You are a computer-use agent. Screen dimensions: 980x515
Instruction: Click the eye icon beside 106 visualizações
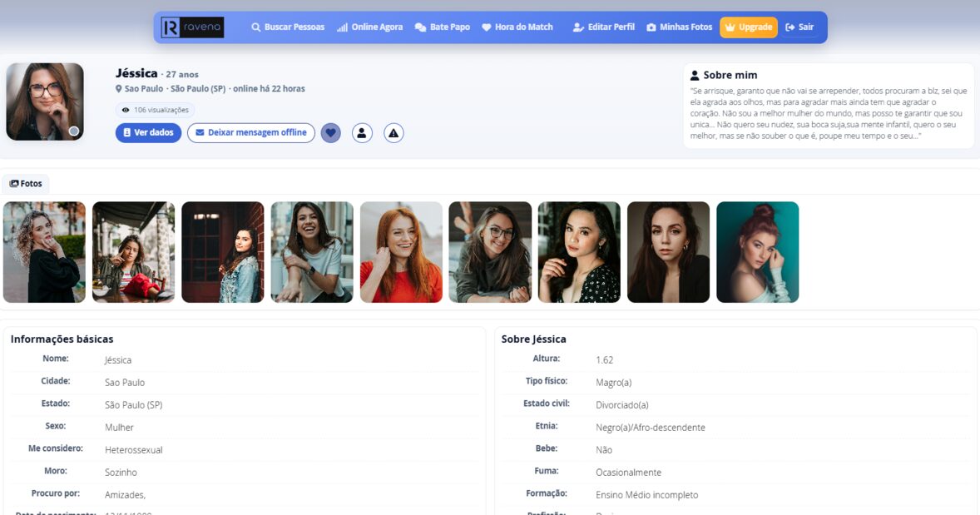tap(126, 110)
